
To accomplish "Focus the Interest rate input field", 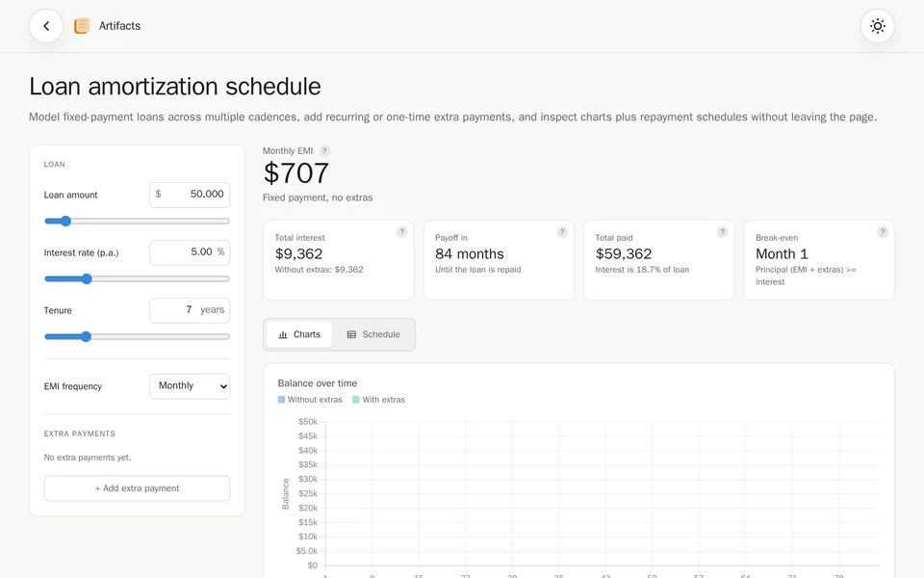I will pyautogui.click(x=190, y=252).
